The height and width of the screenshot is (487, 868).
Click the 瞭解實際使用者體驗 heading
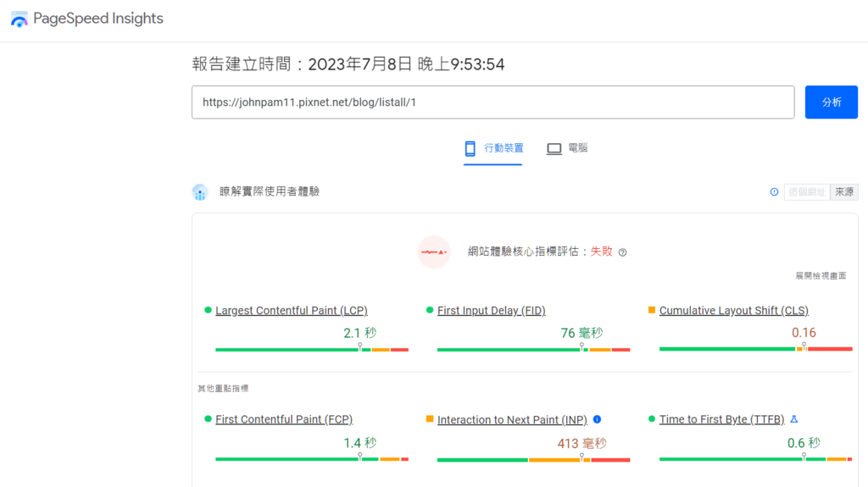[x=270, y=191]
